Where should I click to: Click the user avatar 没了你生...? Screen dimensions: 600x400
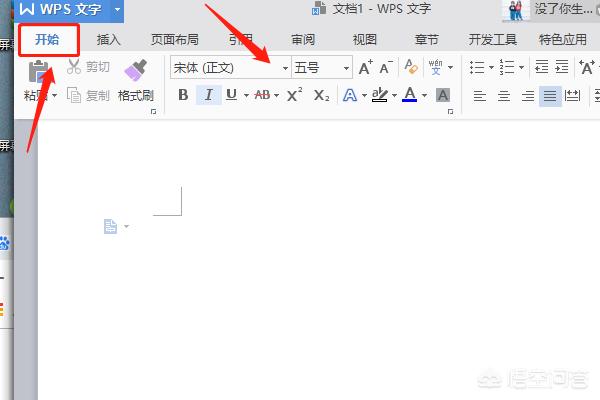[x=516, y=10]
